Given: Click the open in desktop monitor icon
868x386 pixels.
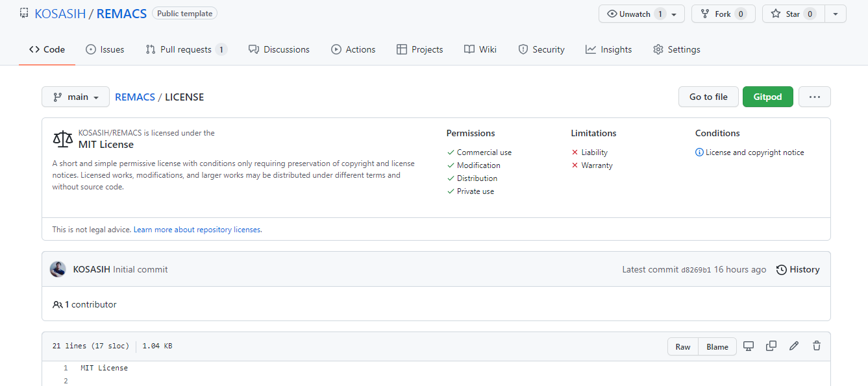Looking at the screenshot, I should (x=749, y=346).
